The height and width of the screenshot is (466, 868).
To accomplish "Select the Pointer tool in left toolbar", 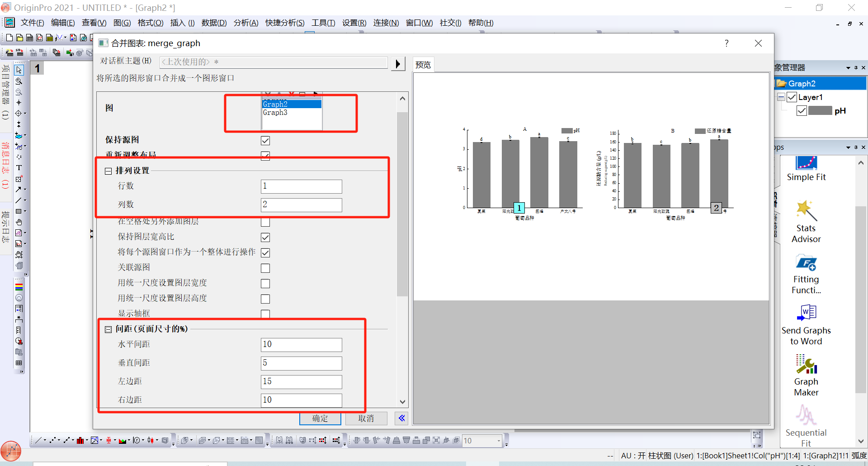I will (x=19, y=70).
